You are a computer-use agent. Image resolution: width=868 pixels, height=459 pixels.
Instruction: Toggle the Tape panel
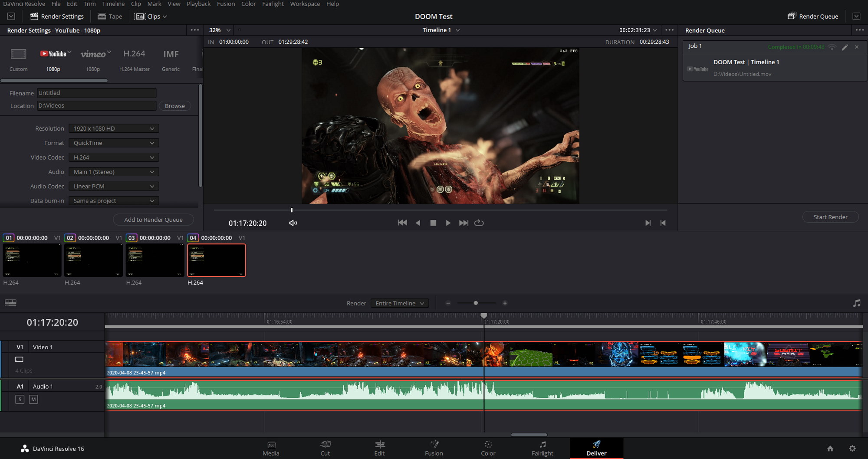[x=110, y=16]
